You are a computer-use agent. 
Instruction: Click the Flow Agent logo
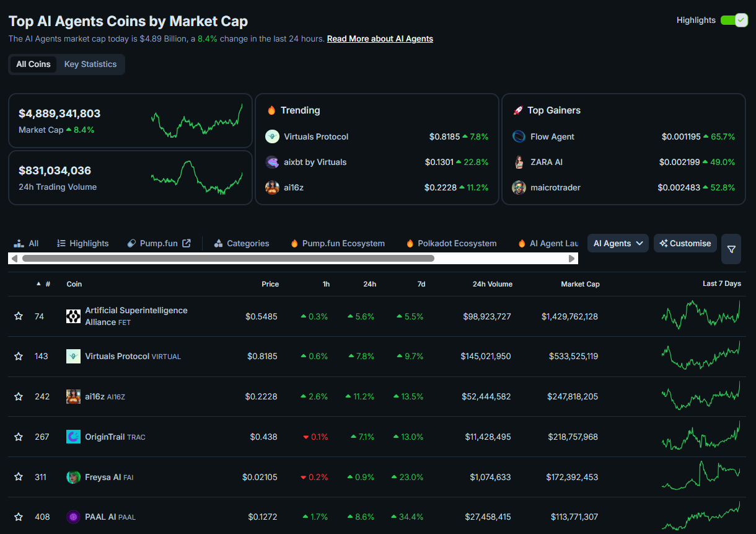(x=519, y=136)
